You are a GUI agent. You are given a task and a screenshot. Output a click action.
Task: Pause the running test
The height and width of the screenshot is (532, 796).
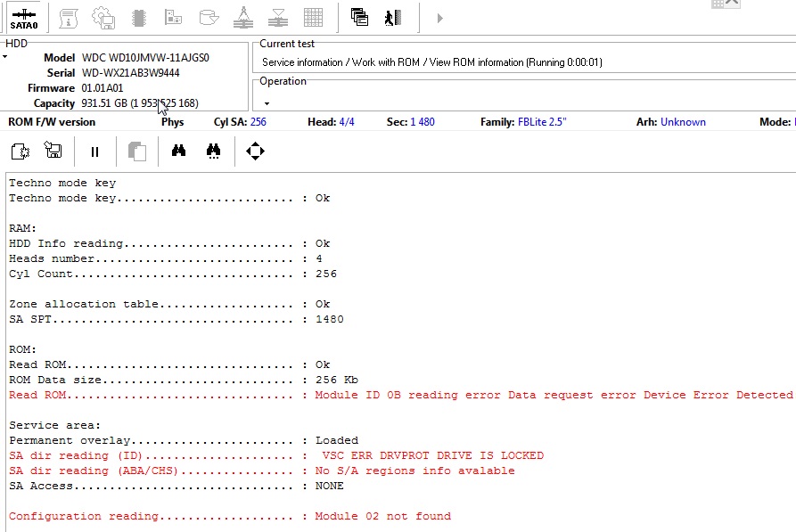[94, 151]
